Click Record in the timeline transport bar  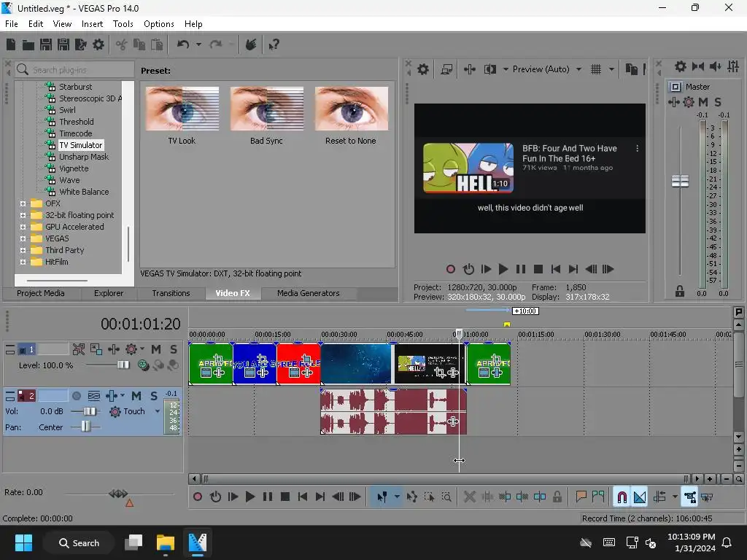197,497
